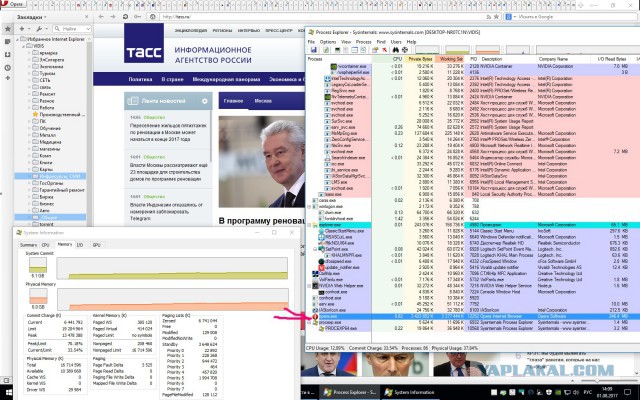Click the Find binoculars icon in Process Explorer

point(396,50)
